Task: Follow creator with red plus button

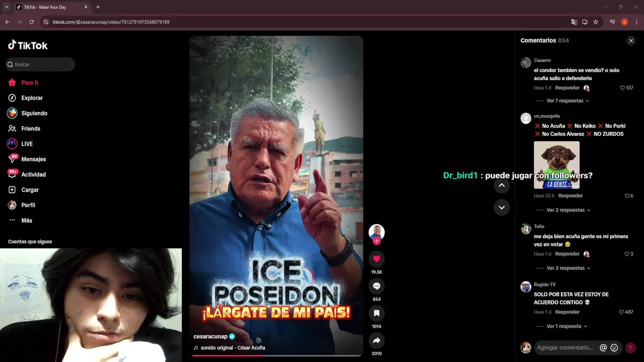Action: tap(376, 241)
